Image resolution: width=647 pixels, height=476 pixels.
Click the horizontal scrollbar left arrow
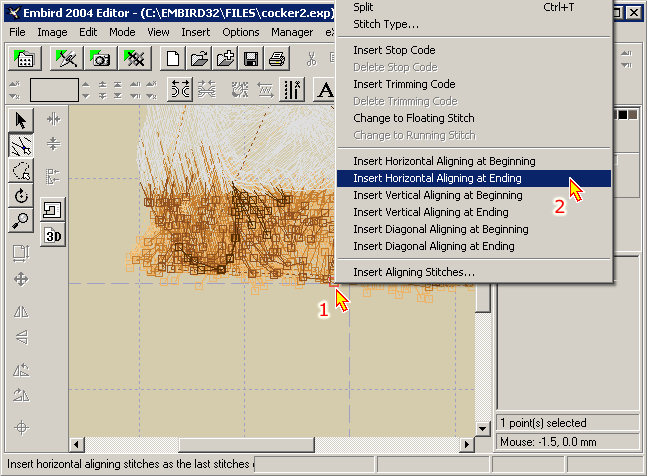point(76,445)
